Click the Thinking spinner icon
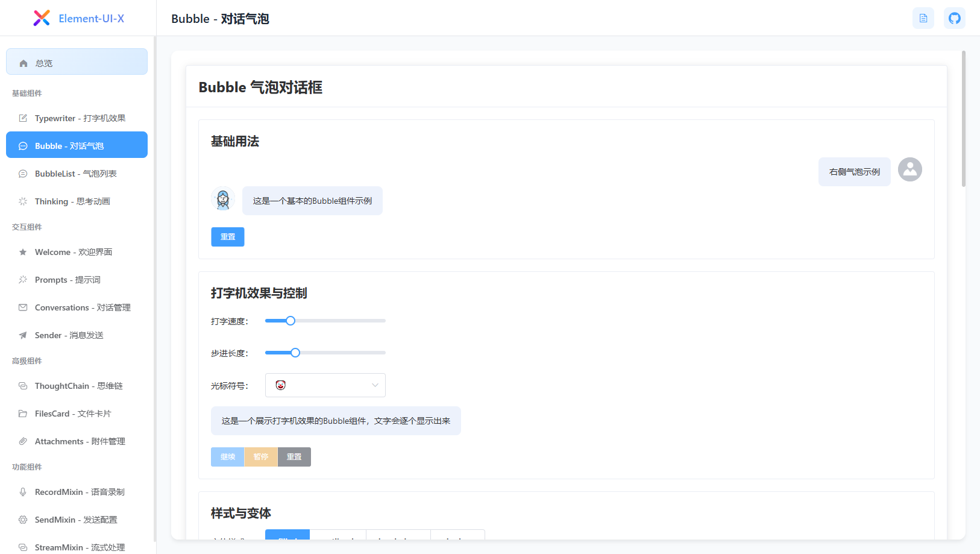 tap(22, 201)
